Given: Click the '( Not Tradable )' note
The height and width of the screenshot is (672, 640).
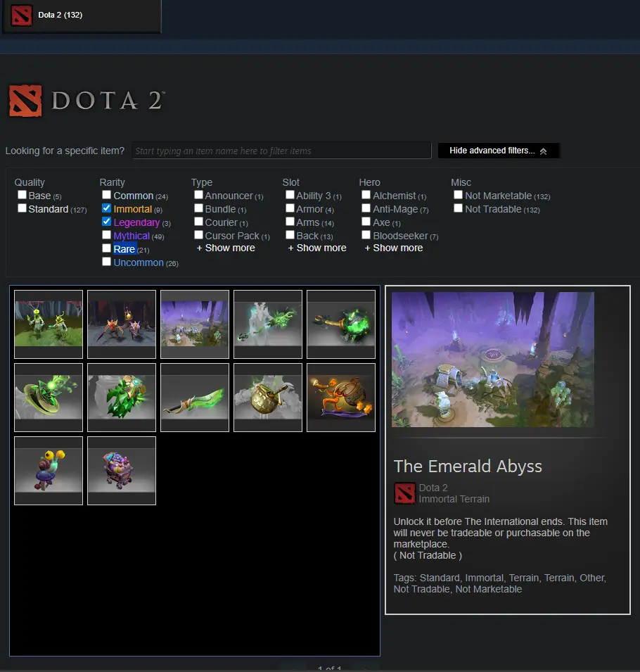Looking at the screenshot, I should tap(428, 555).
